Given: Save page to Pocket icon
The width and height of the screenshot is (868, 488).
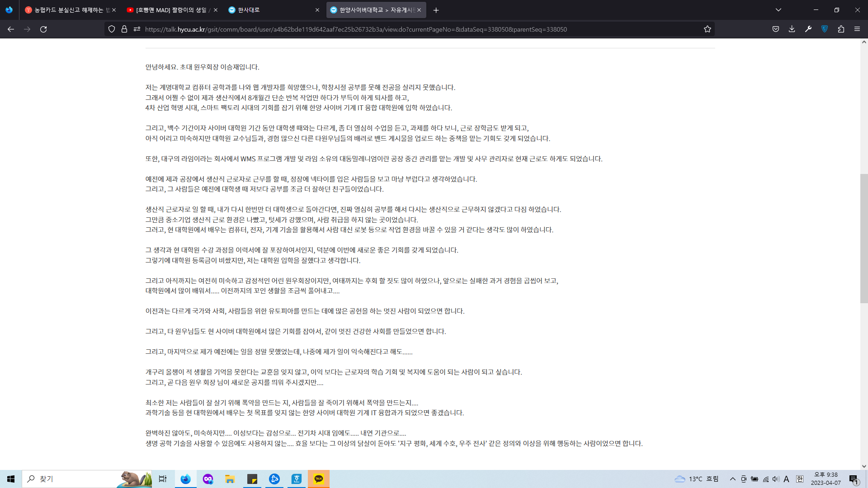Looking at the screenshot, I should (x=776, y=29).
